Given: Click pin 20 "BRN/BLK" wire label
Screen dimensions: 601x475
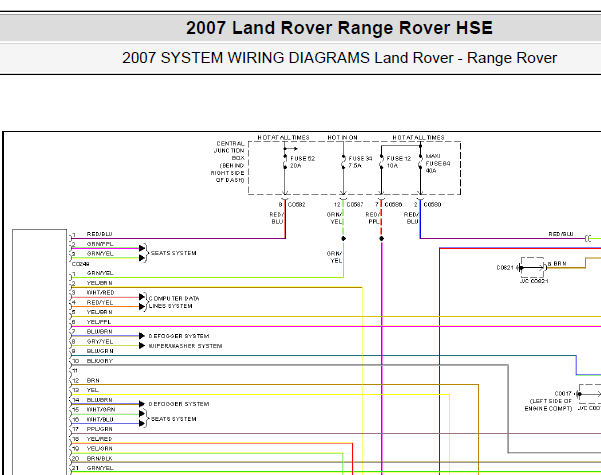Looking at the screenshot, I should (100, 459).
